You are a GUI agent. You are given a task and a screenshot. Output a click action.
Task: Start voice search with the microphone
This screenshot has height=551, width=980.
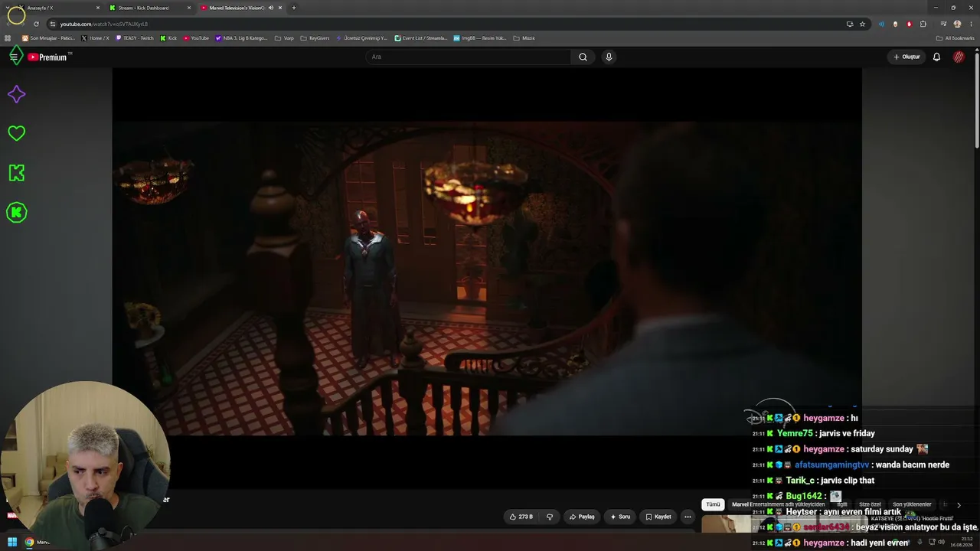[x=609, y=57]
